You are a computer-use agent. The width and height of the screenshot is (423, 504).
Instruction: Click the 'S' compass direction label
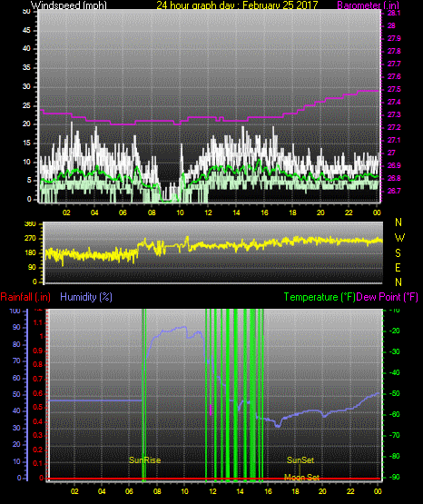398,253
